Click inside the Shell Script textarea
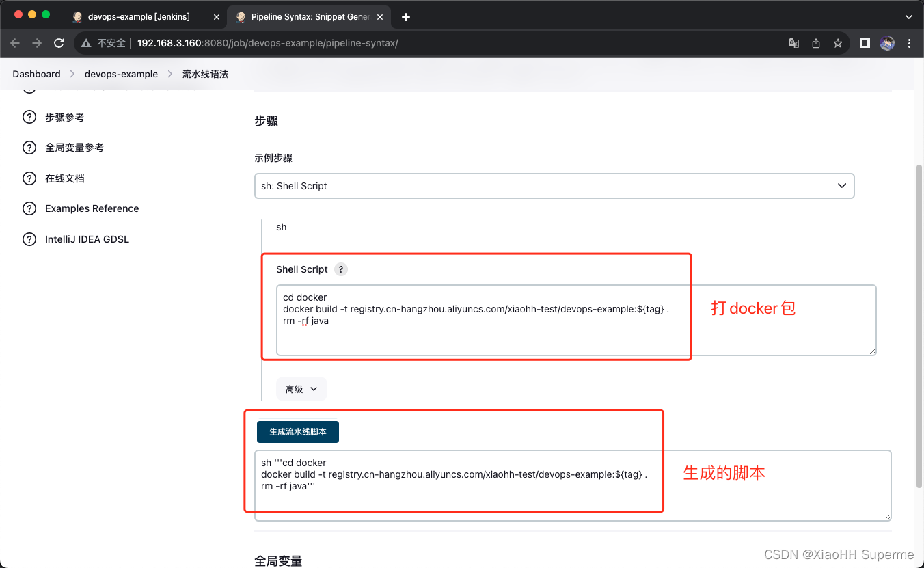This screenshot has width=924, height=568. (576, 321)
